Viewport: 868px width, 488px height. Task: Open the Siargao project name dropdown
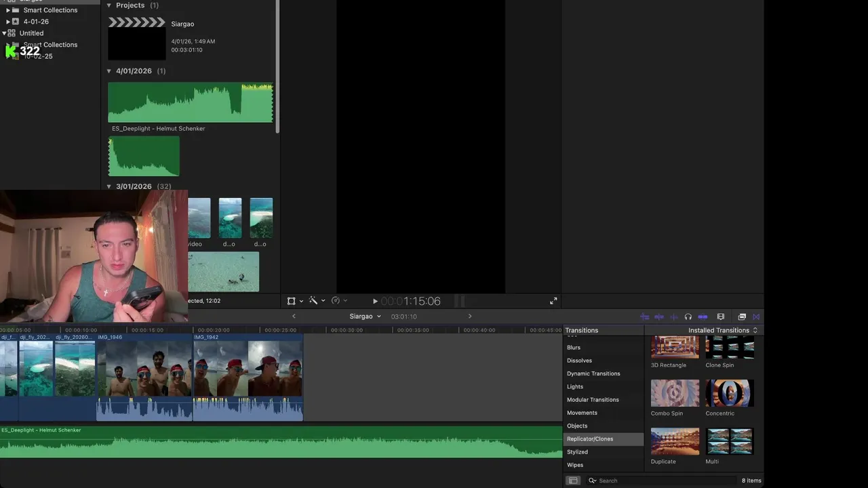pyautogui.click(x=365, y=317)
